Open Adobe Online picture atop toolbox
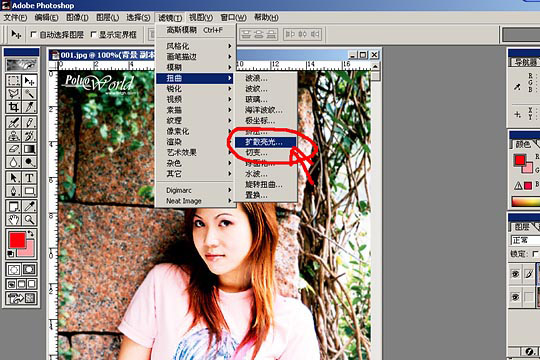 click(21, 64)
